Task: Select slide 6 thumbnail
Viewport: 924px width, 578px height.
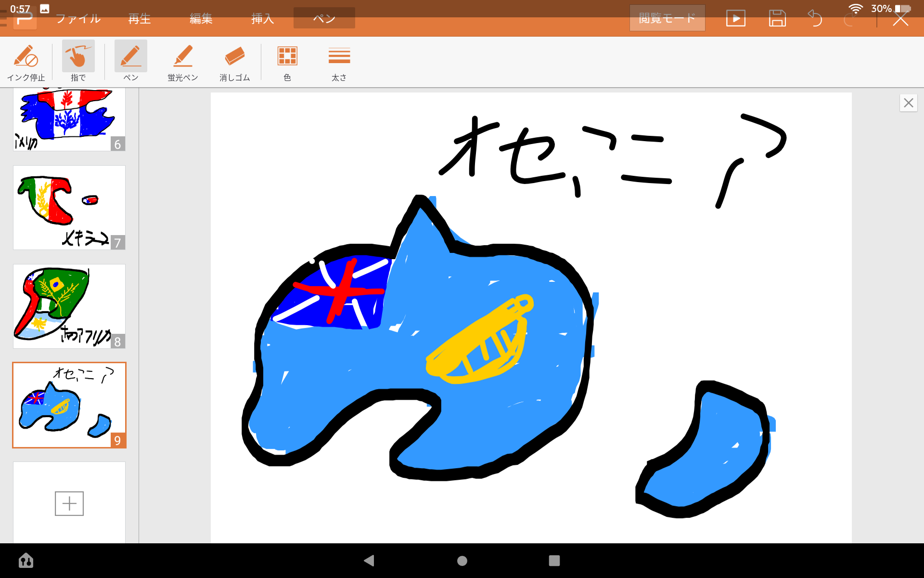Action: (69, 119)
